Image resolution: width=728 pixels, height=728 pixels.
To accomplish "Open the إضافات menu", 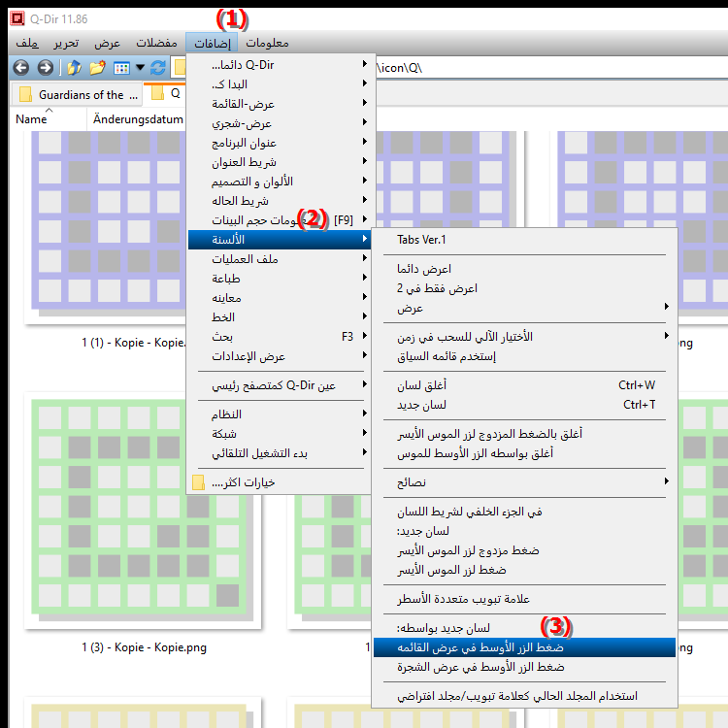I will (212, 43).
